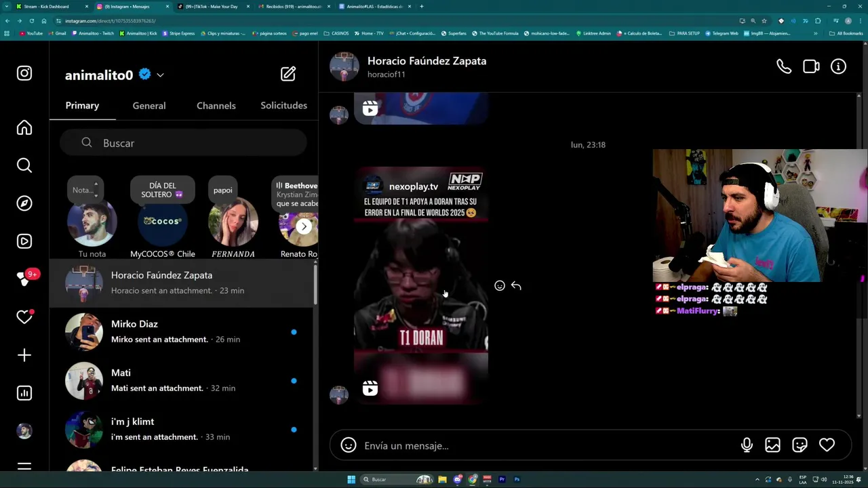Open MyCOCOS Chile note avatar
This screenshot has width=868, height=488.
(162, 222)
